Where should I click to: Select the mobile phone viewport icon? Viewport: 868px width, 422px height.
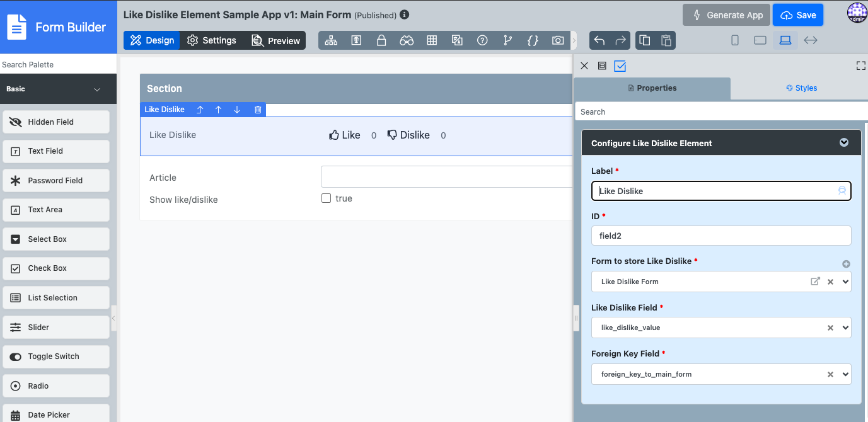click(x=735, y=40)
